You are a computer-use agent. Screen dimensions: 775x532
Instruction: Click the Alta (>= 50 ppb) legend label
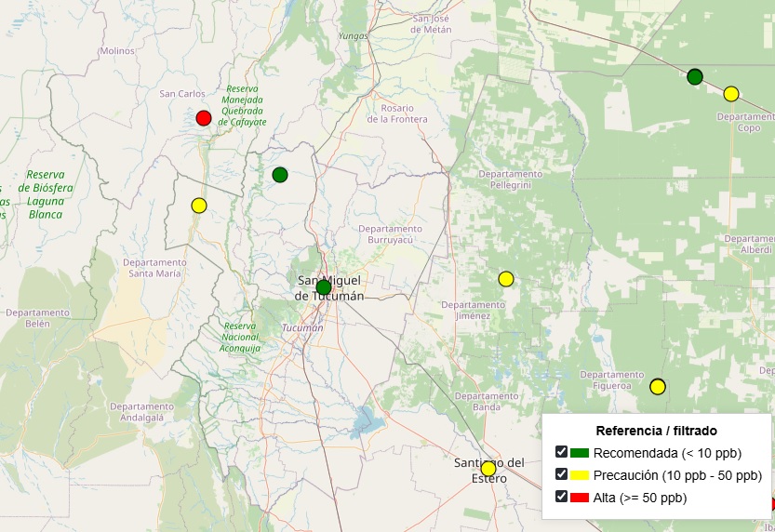click(640, 498)
